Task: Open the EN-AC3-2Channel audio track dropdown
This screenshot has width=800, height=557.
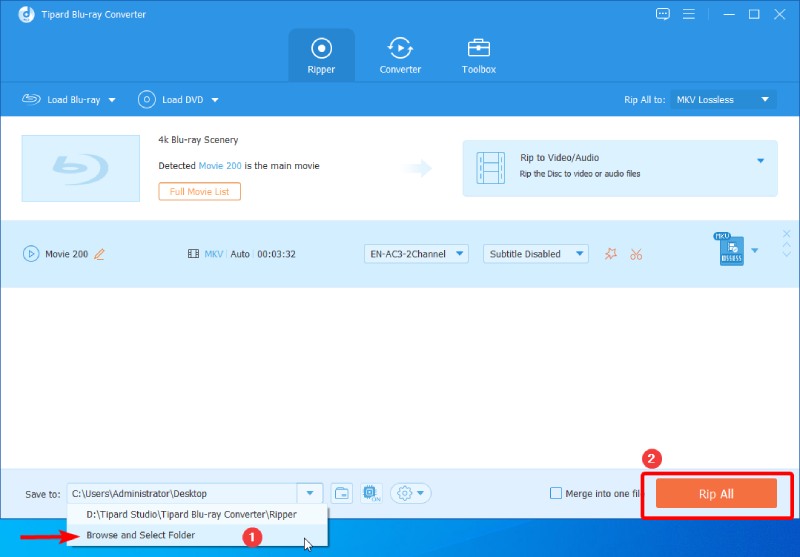Action: click(416, 254)
